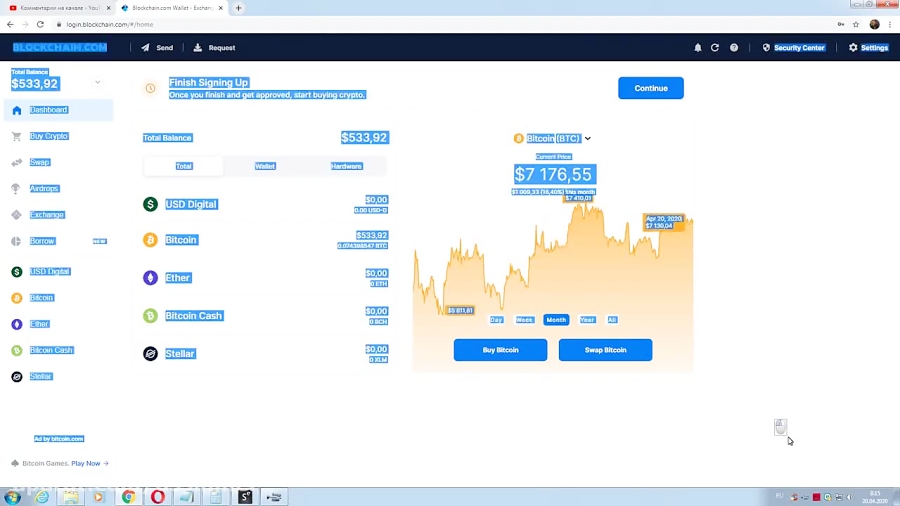Click the Stellar coin icon in balances
900x506 pixels.
click(x=150, y=353)
